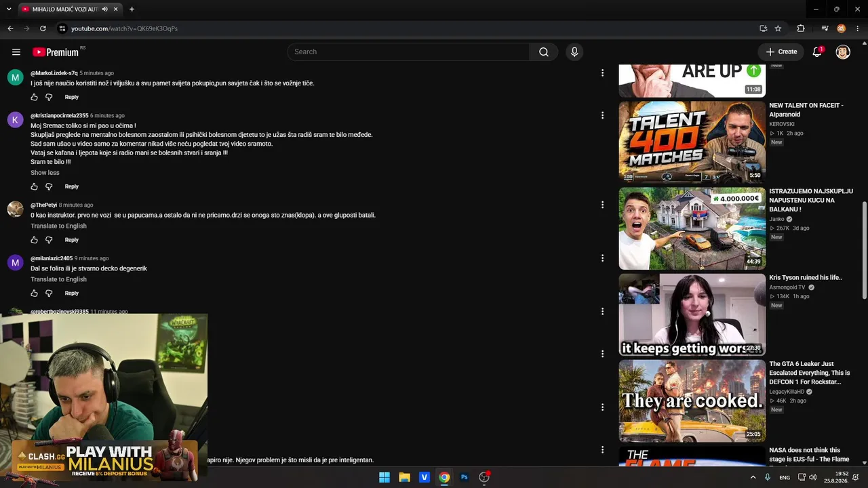Like the @milanlazic2405 comment
This screenshot has height=488, width=868.
click(x=35, y=293)
